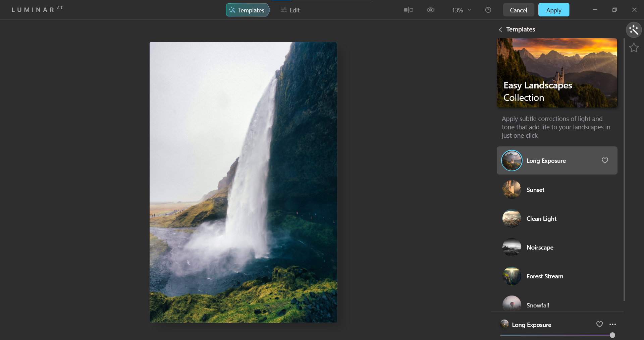Open the Templates tab
Screen dimensions: 644x340
[x=248, y=10]
